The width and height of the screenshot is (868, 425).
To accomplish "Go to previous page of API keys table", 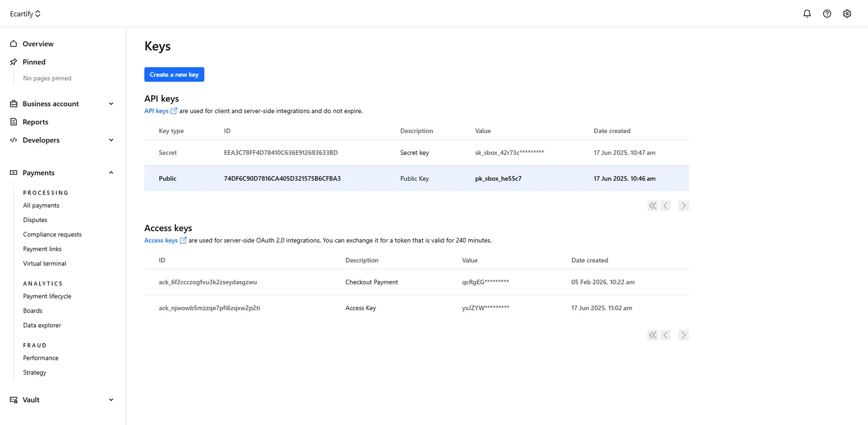I will (666, 206).
